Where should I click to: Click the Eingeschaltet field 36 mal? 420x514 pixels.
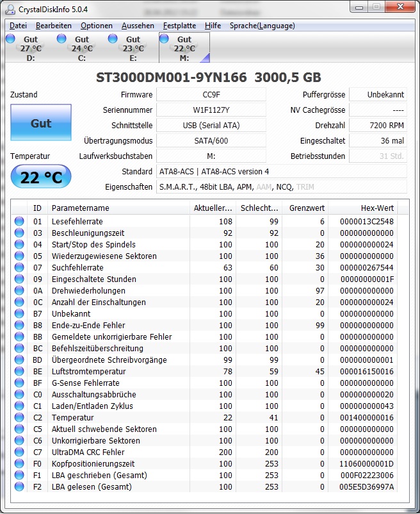378,141
